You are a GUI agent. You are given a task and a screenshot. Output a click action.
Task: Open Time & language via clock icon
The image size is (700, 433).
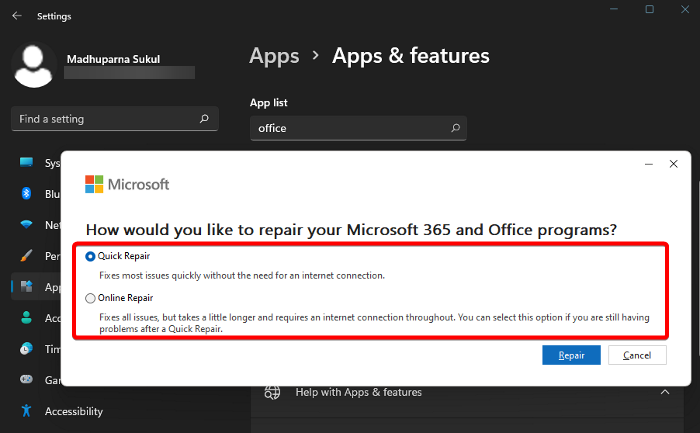click(x=26, y=349)
